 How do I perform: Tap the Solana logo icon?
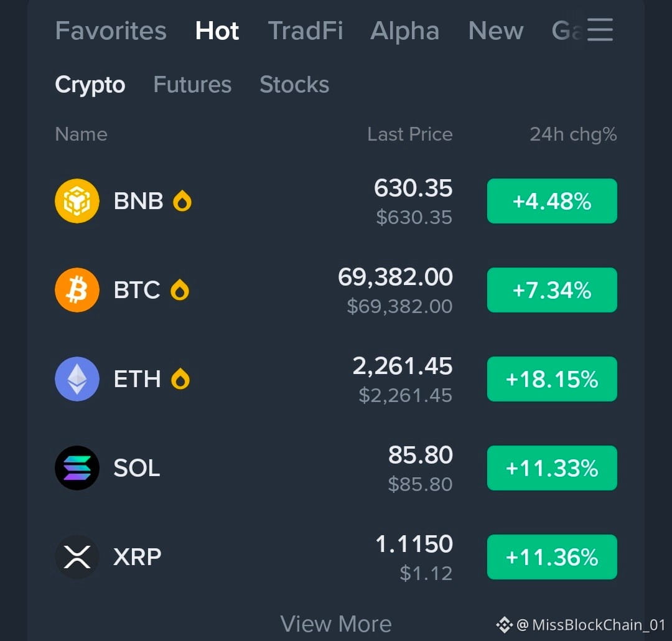click(77, 468)
